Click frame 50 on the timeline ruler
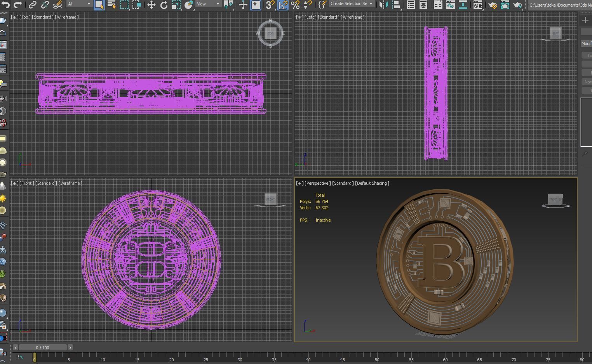The image size is (592, 364). 377,359
